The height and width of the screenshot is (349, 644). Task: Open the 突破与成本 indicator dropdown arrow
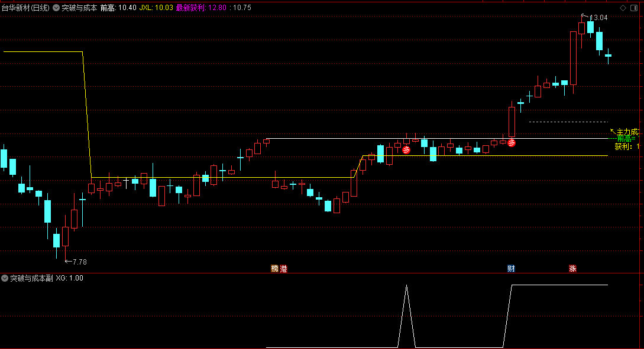[56, 8]
